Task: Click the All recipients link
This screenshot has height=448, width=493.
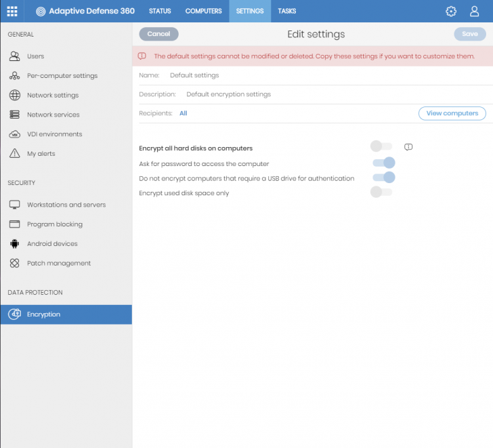Action: pyautogui.click(x=184, y=113)
